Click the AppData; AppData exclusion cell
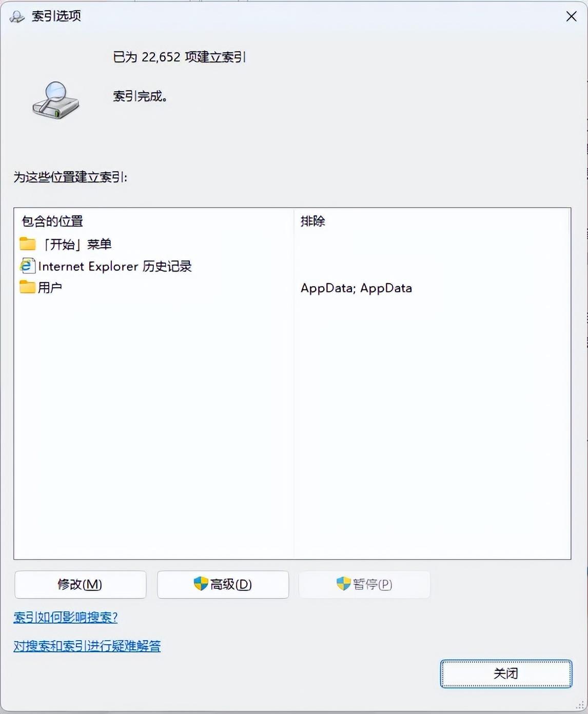 click(x=356, y=288)
